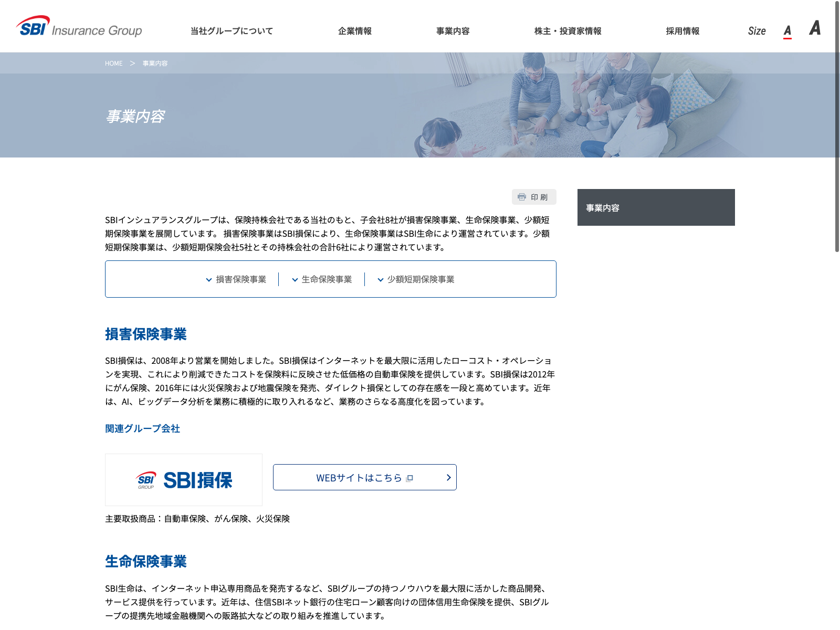Go to HOME breadcrumb link

pyautogui.click(x=113, y=64)
